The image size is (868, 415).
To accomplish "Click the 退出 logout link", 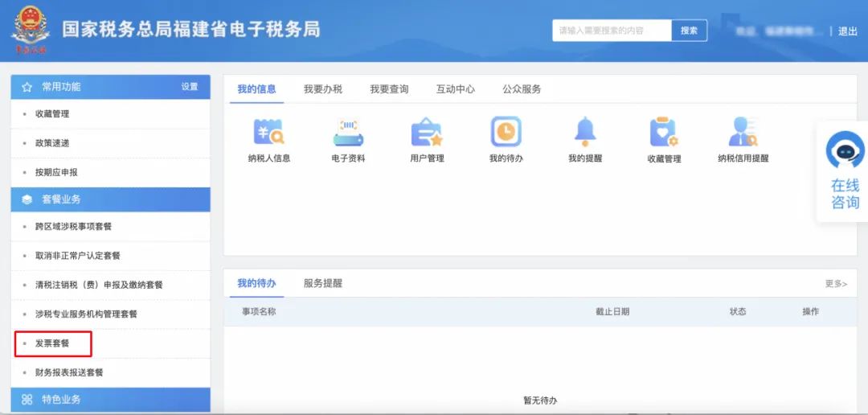I will click(848, 31).
